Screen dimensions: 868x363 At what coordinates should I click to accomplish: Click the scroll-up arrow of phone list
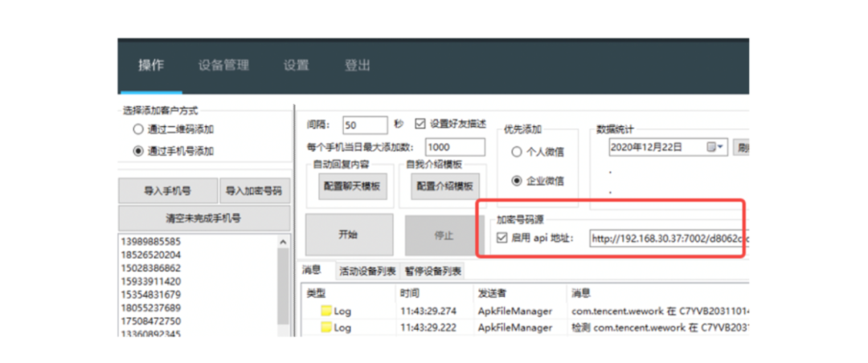pyautogui.click(x=283, y=242)
